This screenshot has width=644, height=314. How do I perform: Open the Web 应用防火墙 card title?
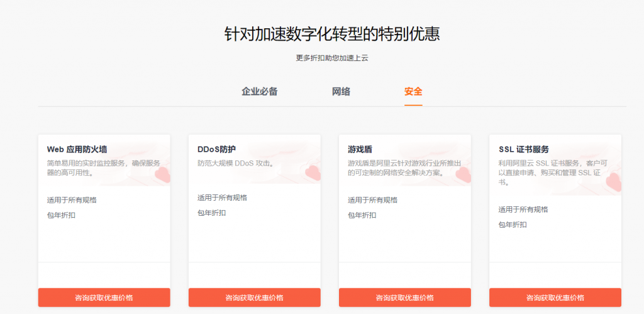77,149
